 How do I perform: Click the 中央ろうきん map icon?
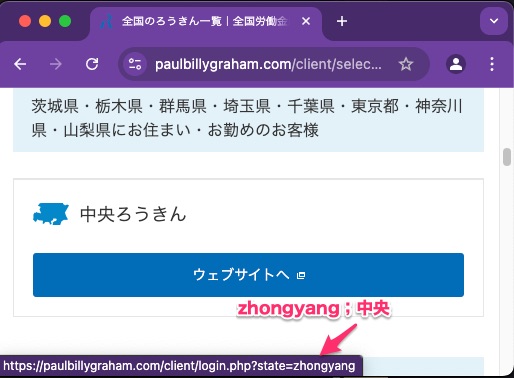coord(51,214)
